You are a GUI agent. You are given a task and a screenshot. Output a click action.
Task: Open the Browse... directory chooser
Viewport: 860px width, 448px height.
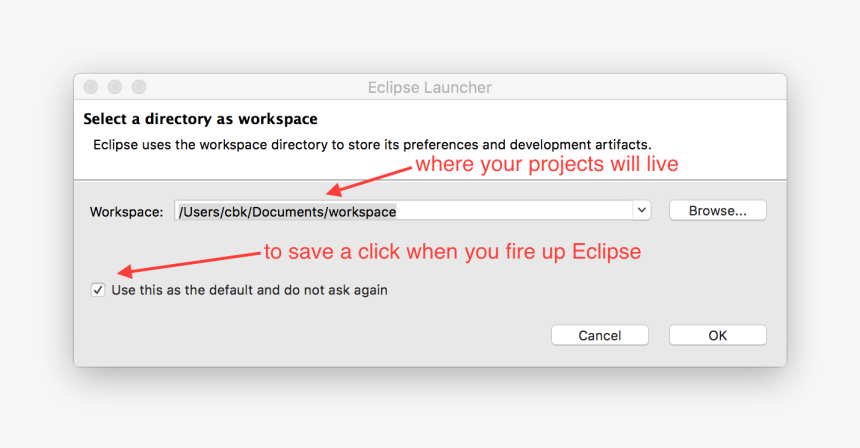coord(717,211)
